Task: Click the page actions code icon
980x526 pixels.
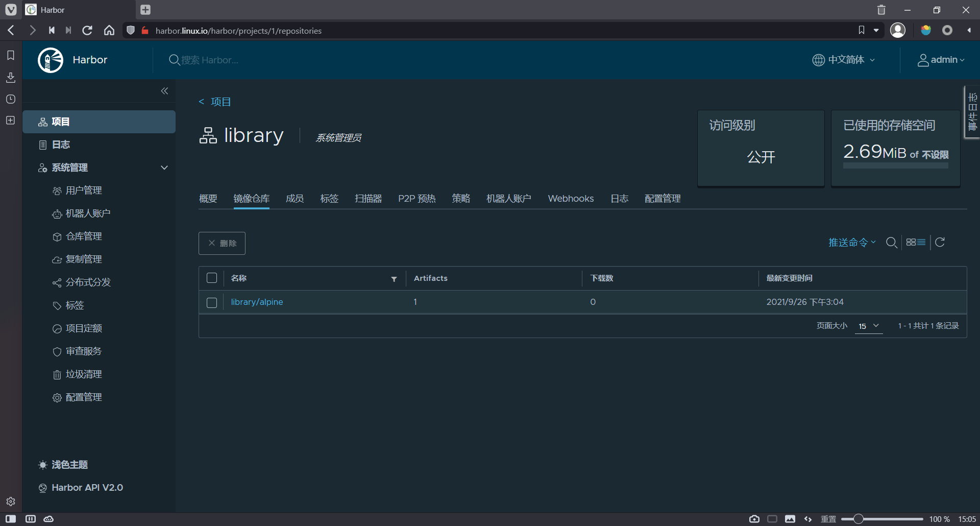Action: pos(808,519)
